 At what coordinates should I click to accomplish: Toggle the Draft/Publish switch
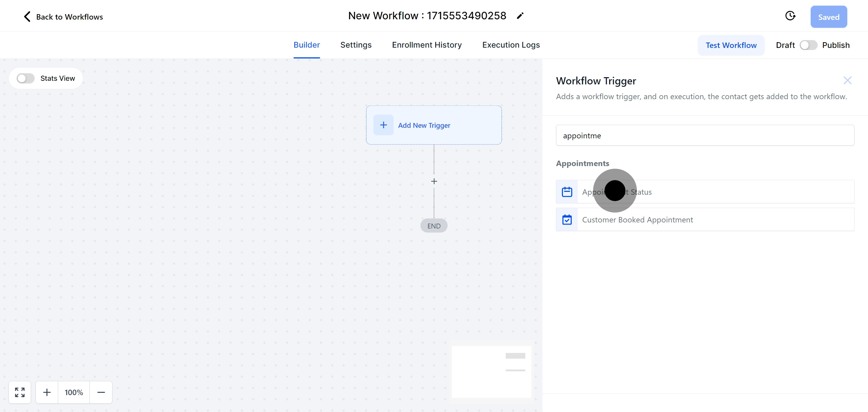[x=808, y=45]
